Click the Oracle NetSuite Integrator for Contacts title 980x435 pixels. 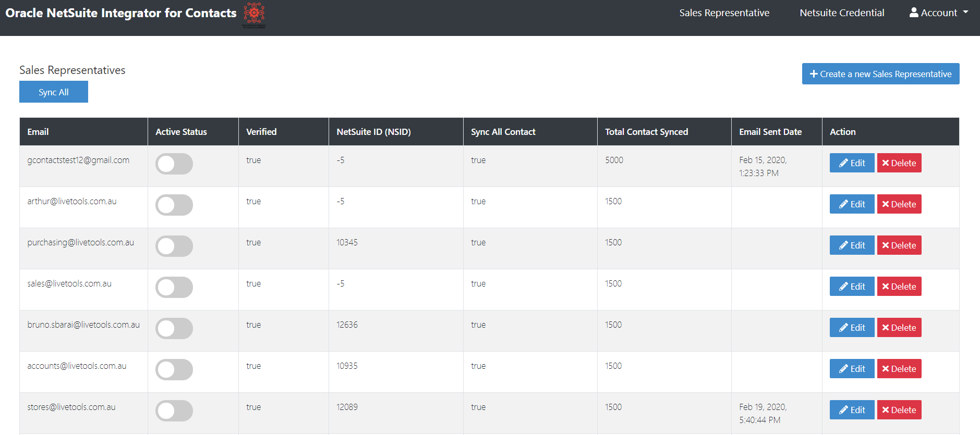(121, 13)
